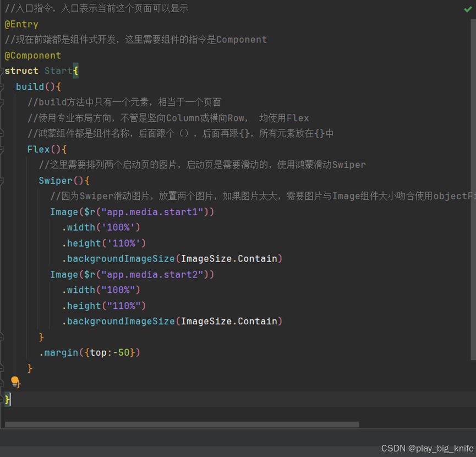
Task: Click the vertical editor scrollbar
Action: 473,189
